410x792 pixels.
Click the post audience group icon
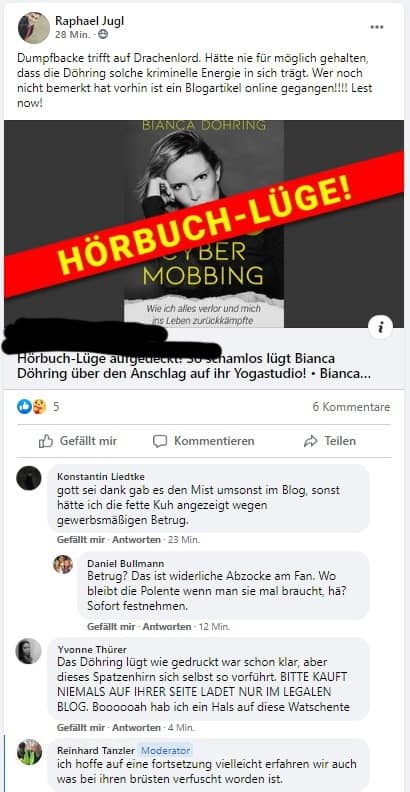point(103,35)
